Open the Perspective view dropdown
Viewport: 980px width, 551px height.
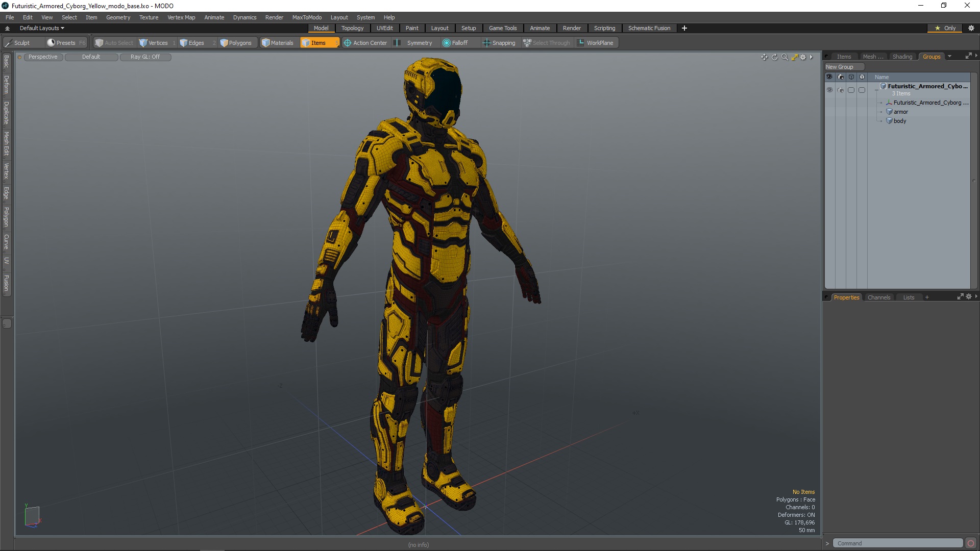[x=43, y=57]
